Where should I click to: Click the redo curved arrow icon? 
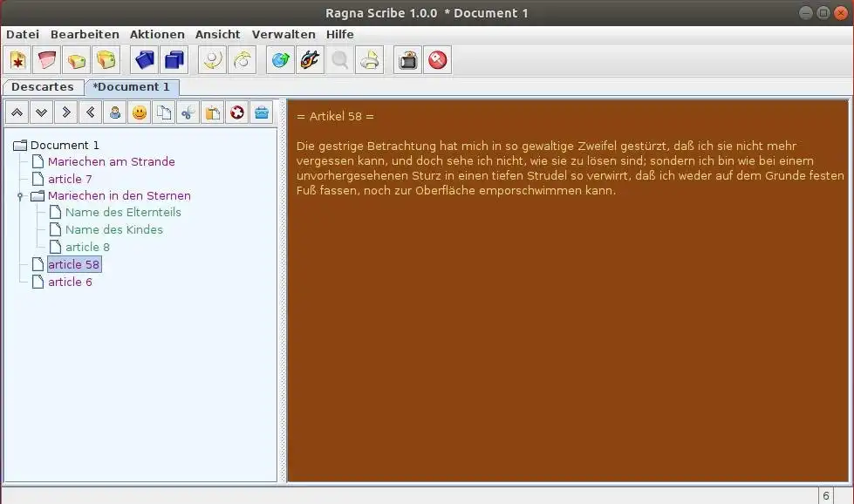[x=242, y=60]
